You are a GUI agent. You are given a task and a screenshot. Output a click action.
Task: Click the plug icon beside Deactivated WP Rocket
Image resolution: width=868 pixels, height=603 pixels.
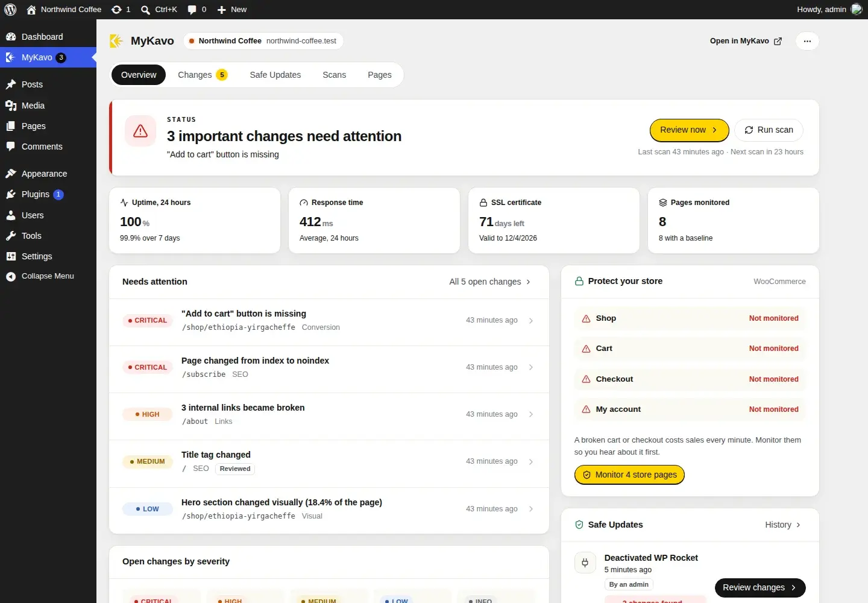click(x=585, y=563)
